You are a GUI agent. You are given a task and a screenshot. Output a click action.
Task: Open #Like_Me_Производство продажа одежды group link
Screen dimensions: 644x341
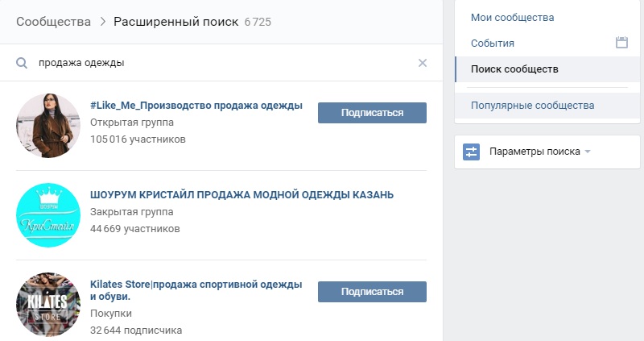point(196,106)
